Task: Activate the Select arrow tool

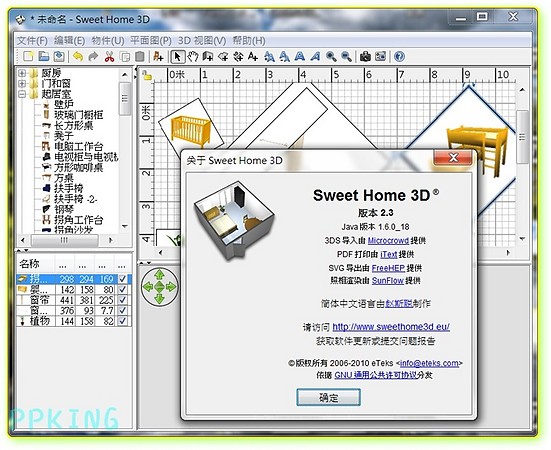Action: click(x=177, y=56)
